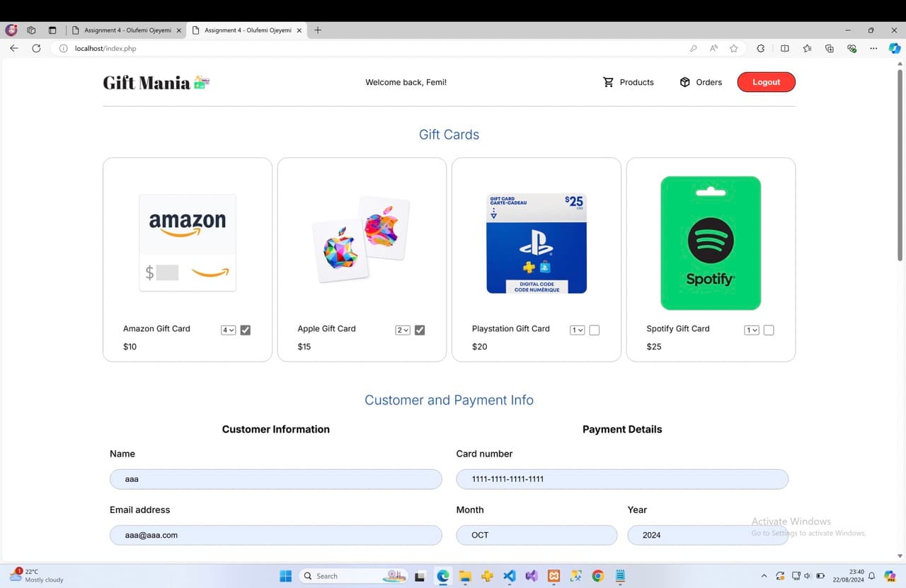
Task: Go back with the browser back arrow
Action: click(14, 48)
